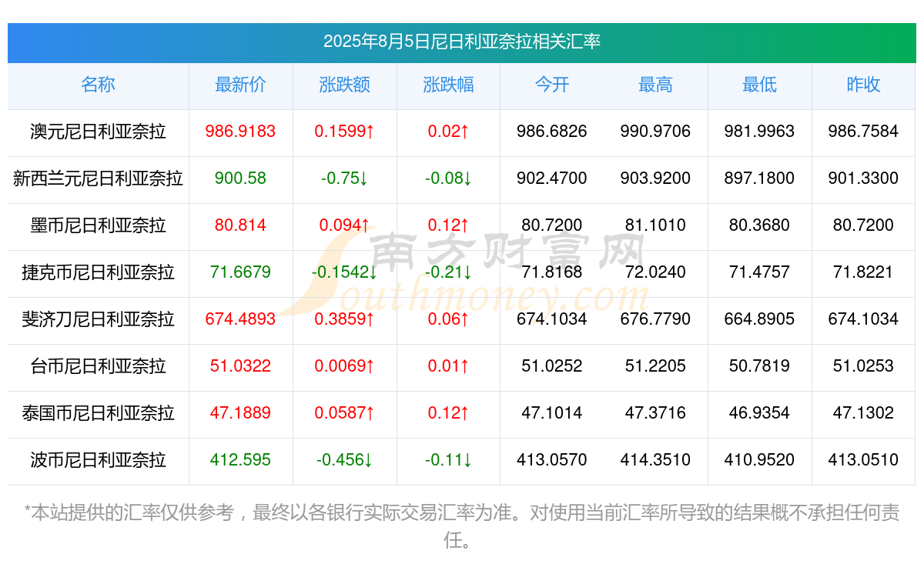Click high value 414.3510
924x564 pixels.
(x=655, y=460)
